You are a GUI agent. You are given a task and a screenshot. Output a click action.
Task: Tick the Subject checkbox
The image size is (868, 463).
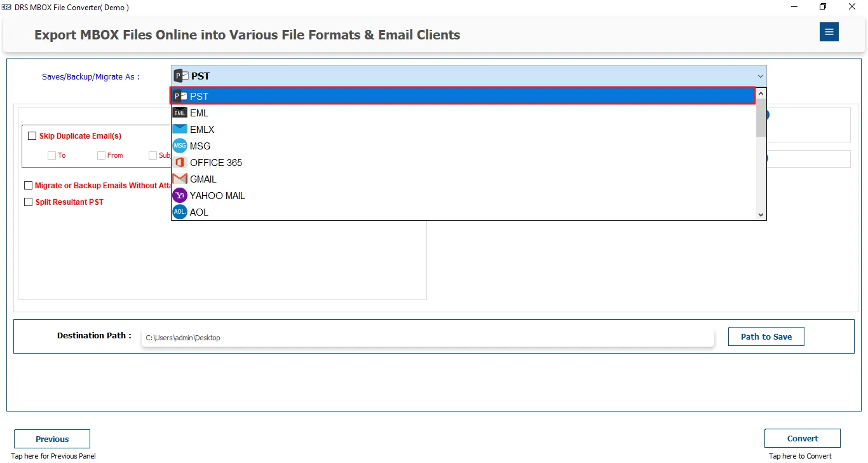153,155
